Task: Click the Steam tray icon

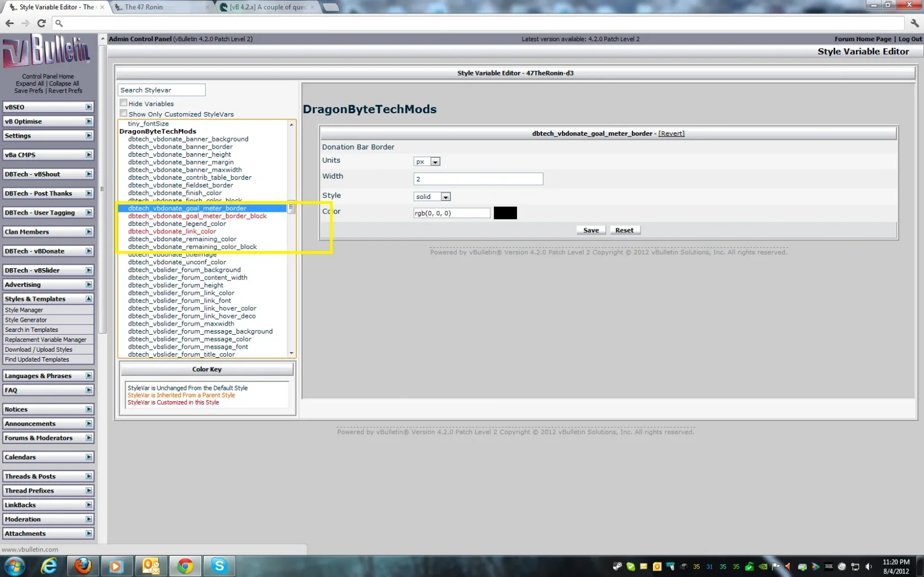Action: coord(617,566)
